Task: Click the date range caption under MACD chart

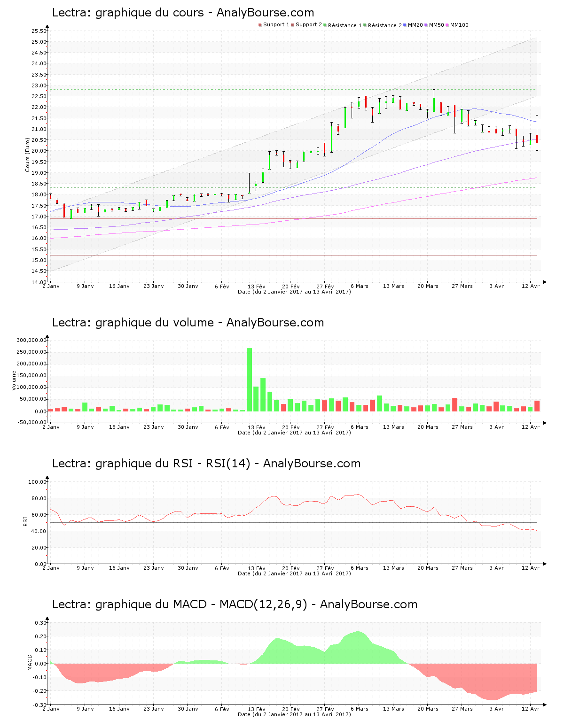Action: (x=294, y=714)
